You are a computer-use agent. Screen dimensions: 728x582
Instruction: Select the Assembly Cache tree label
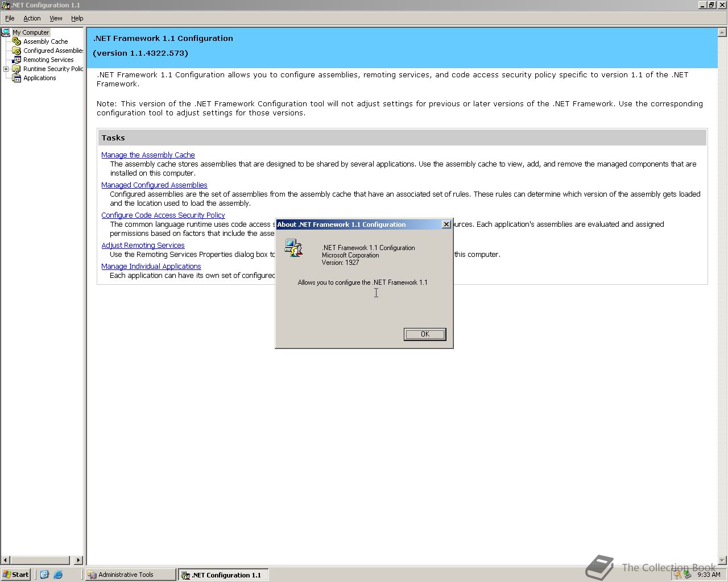tap(45, 41)
